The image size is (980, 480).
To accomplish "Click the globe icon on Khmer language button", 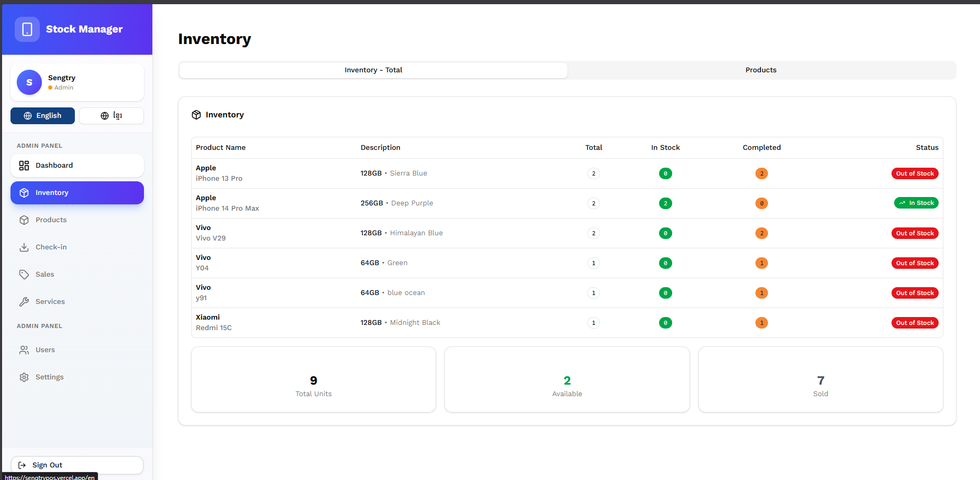I will point(105,116).
